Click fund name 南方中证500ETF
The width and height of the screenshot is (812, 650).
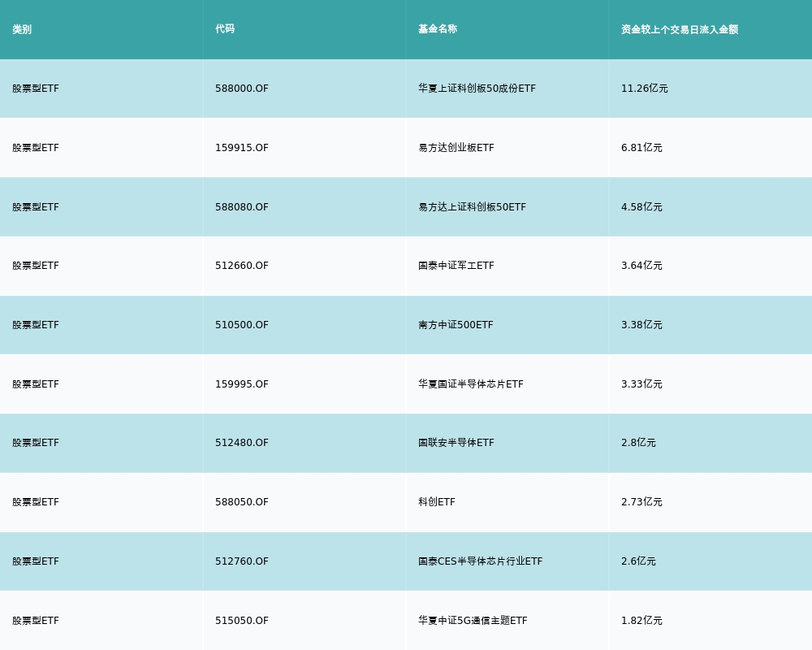(456, 325)
